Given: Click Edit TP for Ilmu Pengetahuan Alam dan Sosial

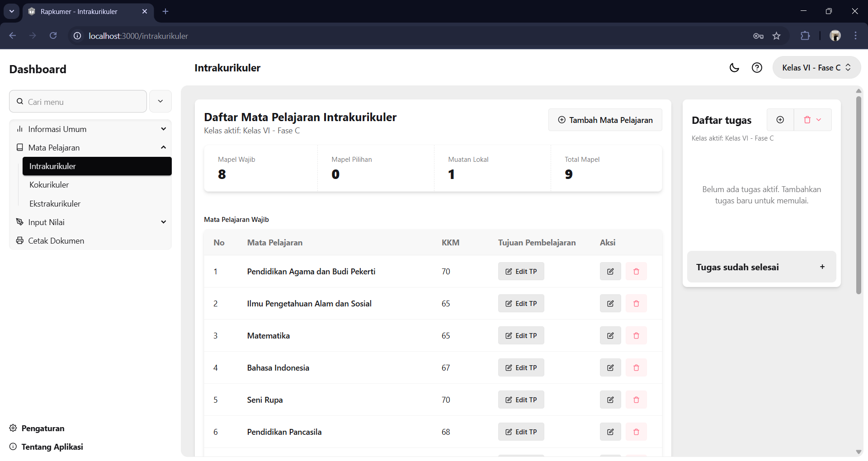Looking at the screenshot, I should pyautogui.click(x=521, y=304).
